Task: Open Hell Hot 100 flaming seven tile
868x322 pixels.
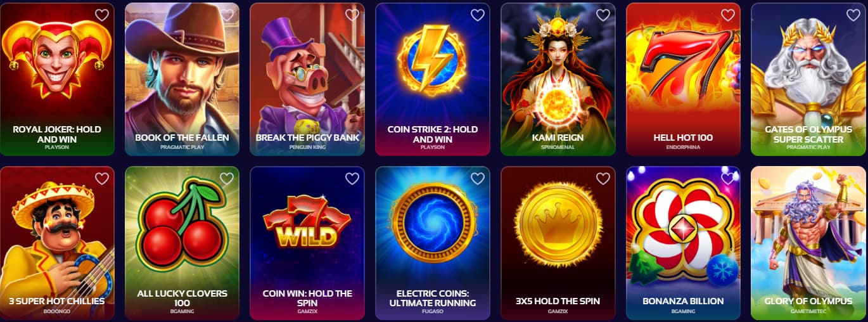Action: 683,79
